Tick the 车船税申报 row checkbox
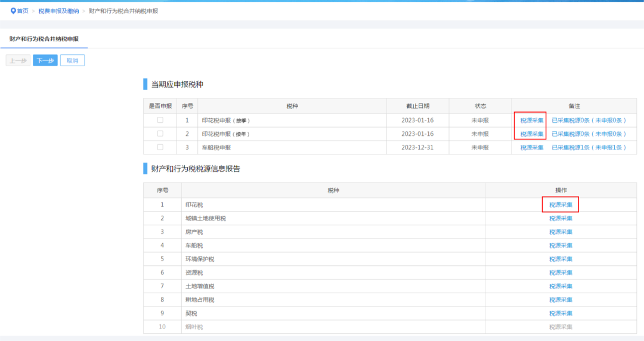 pos(160,147)
